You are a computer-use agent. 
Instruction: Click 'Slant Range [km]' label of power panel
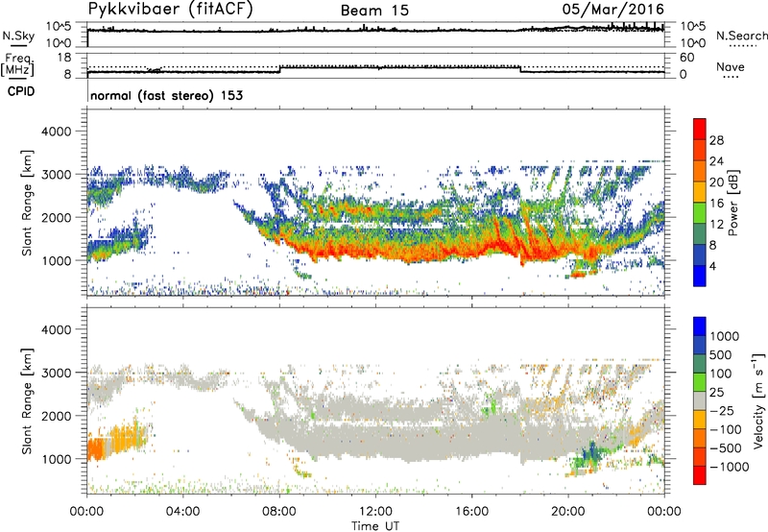pos(27,203)
